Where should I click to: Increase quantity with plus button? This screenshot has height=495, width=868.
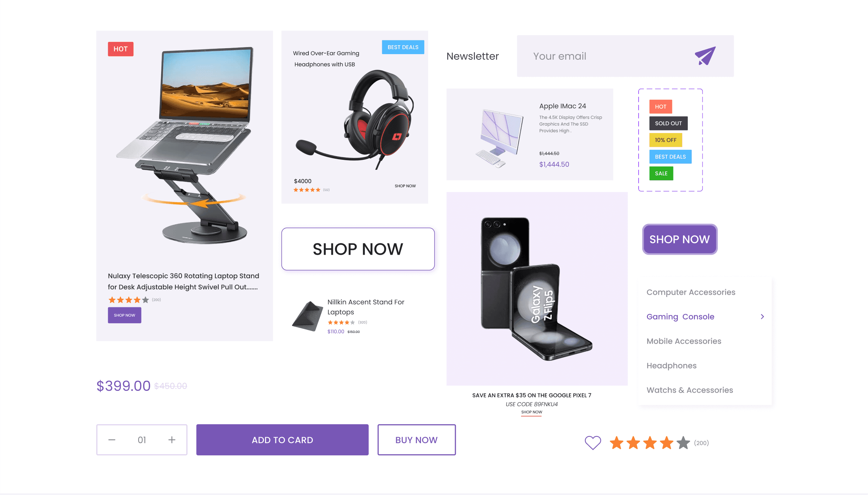click(172, 440)
